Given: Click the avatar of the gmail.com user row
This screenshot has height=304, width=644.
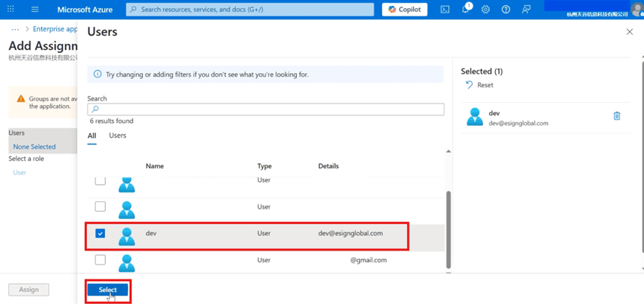Looking at the screenshot, I should point(127,263).
